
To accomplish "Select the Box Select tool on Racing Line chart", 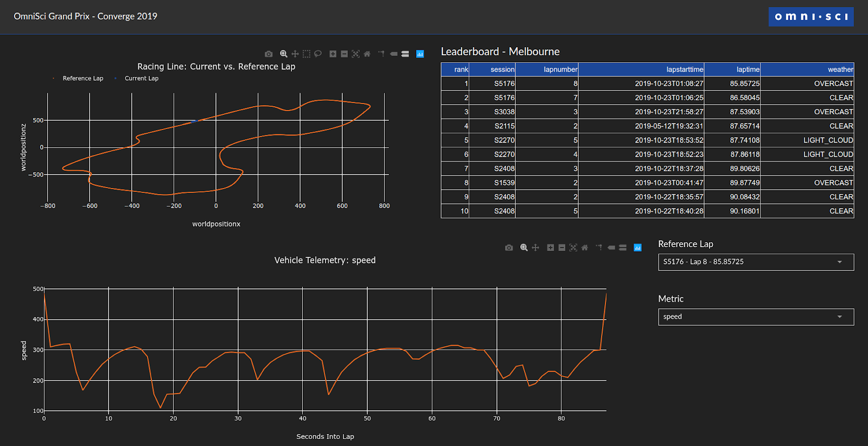I will 307,54.
